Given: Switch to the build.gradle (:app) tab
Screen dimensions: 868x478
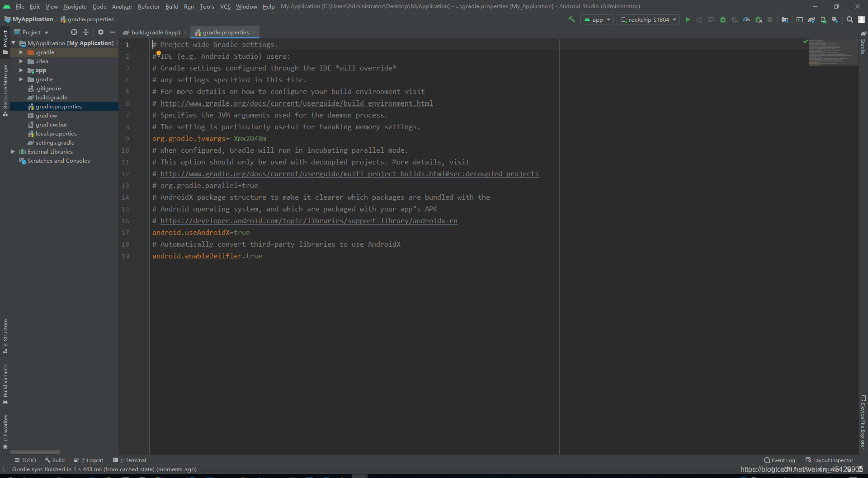Looking at the screenshot, I should click(155, 32).
